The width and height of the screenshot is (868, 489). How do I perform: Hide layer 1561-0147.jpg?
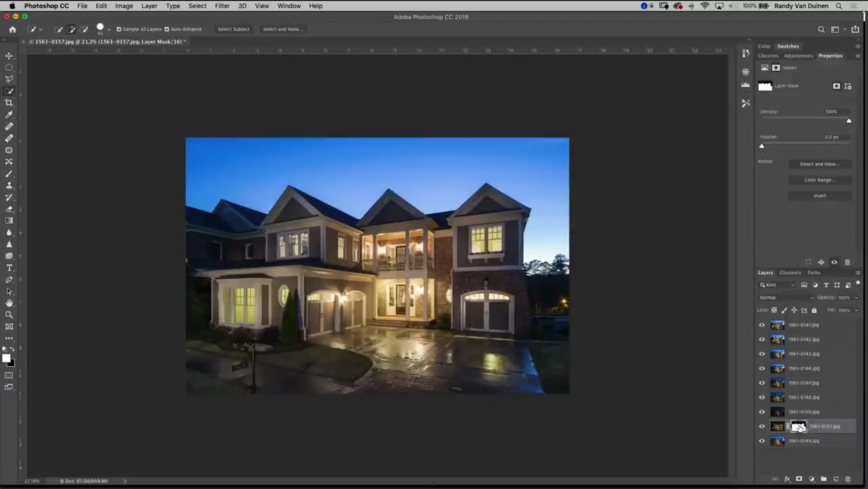[x=762, y=383]
